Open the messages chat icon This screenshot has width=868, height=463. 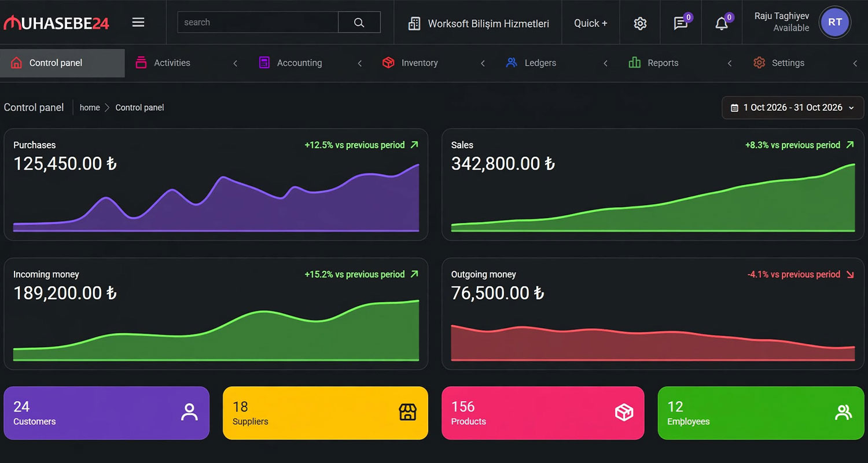coord(681,23)
